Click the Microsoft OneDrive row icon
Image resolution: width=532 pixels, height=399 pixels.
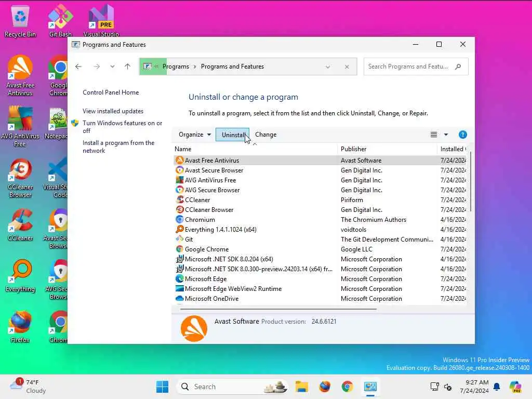179,299
